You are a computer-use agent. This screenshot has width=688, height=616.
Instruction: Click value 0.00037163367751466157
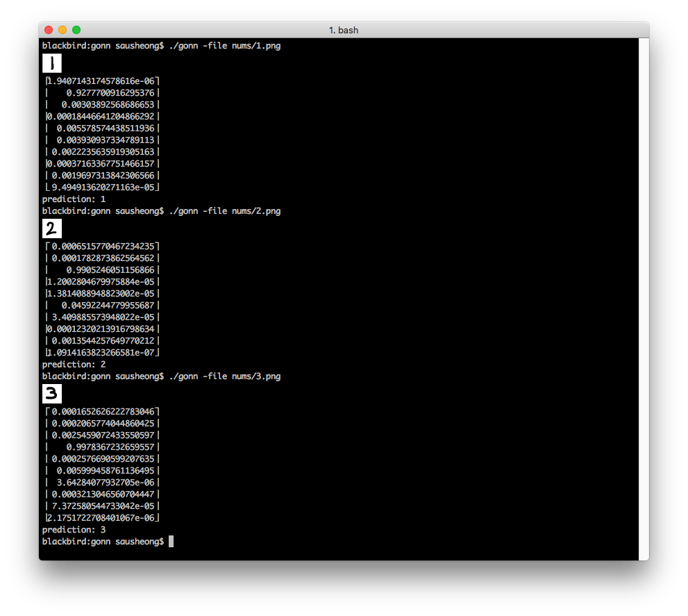pos(101,164)
